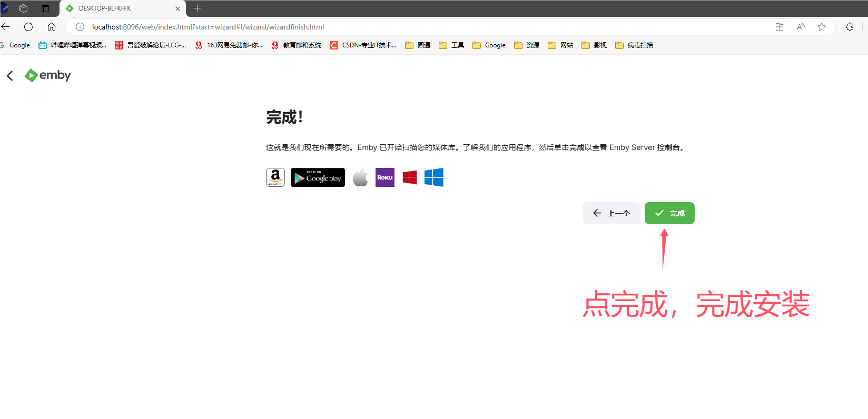Click the Emby page back chevron
This screenshot has height=419, width=868.
click(10, 76)
